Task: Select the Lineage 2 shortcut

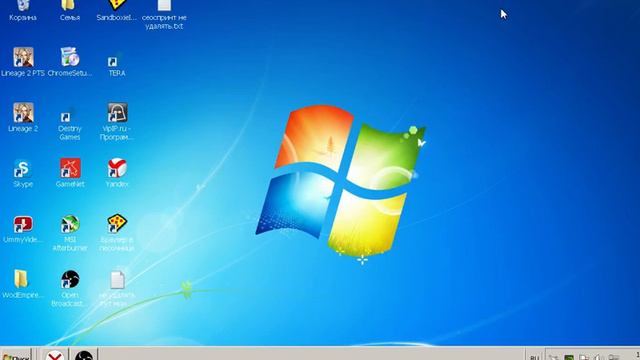Action: click(x=23, y=118)
